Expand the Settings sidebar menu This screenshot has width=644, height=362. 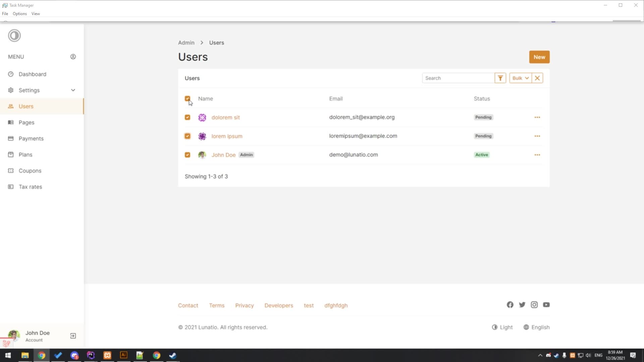pos(42,90)
